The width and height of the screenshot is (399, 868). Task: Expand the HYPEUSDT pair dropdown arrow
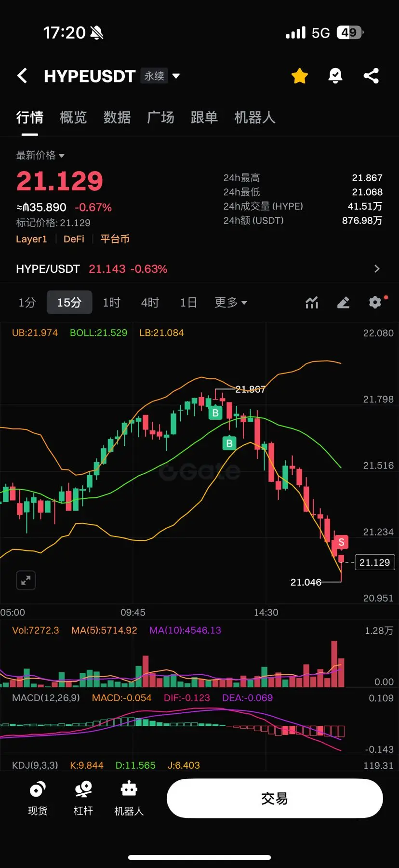tap(176, 76)
